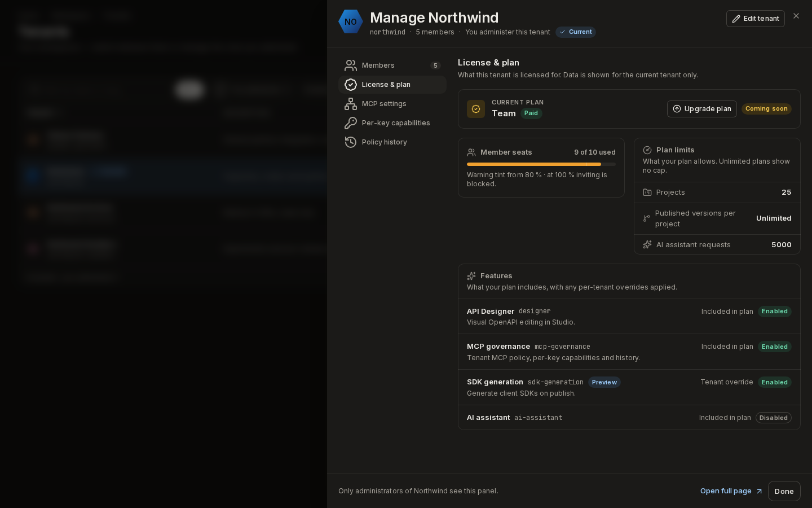
Task: Open Policy history section
Action: click(x=392, y=142)
